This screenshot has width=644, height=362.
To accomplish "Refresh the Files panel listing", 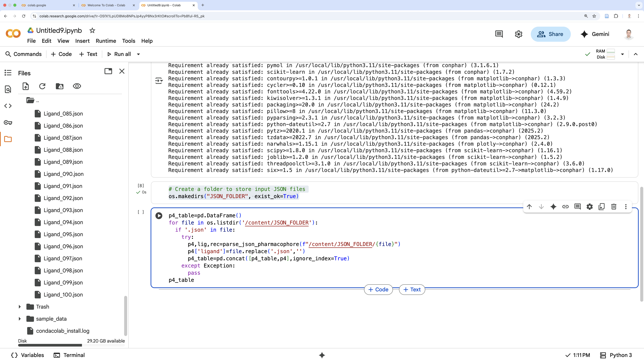I will [x=42, y=86].
